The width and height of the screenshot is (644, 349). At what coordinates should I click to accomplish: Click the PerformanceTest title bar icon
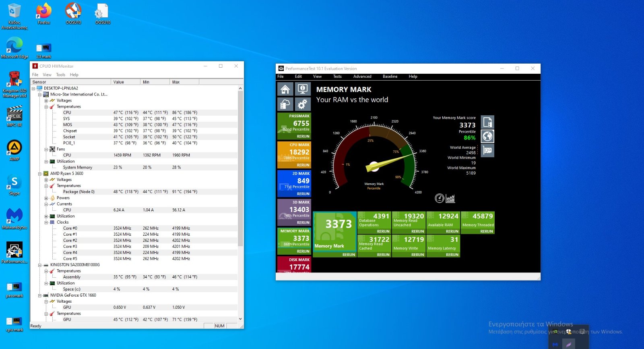coord(281,69)
